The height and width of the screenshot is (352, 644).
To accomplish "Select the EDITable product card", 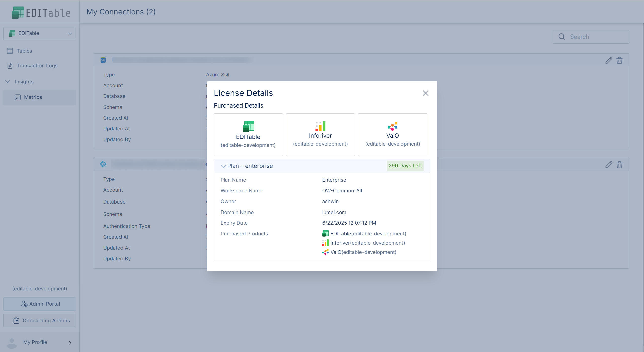I will [248, 134].
